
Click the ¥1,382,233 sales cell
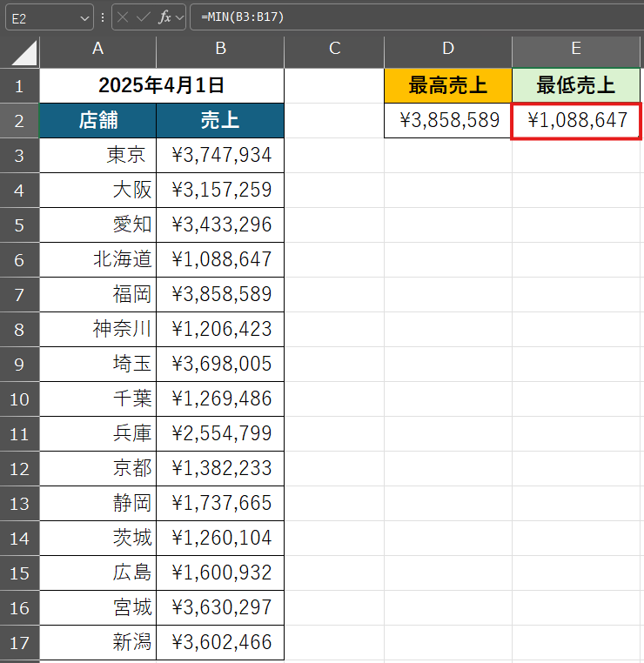pos(220,468)
